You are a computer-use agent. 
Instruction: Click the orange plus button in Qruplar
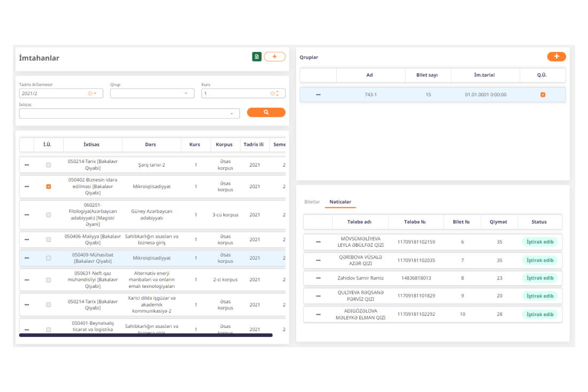[x=556, y=57]
